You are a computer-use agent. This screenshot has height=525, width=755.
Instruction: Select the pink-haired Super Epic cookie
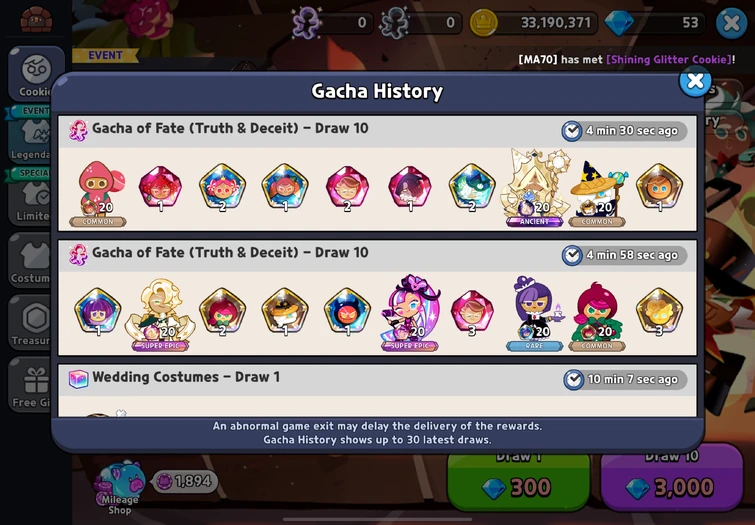(x=410, y=313)
